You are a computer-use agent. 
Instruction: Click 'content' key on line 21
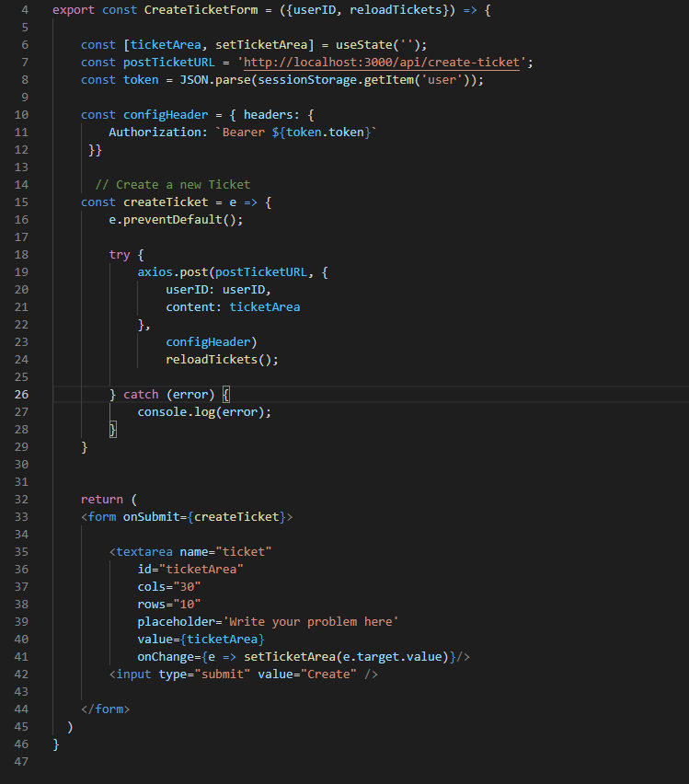190,307
